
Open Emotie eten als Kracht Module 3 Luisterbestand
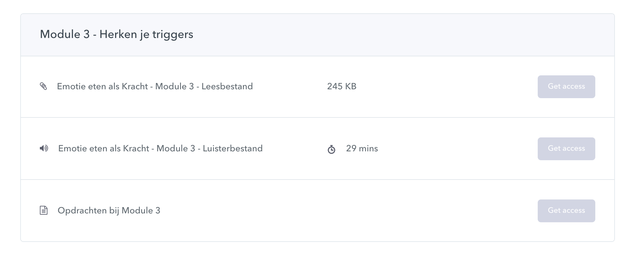(160, 148)
